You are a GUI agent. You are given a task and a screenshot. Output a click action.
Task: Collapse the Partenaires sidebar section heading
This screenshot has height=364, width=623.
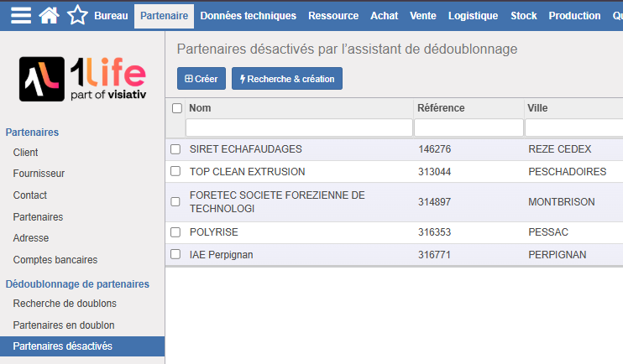(32, 133)
